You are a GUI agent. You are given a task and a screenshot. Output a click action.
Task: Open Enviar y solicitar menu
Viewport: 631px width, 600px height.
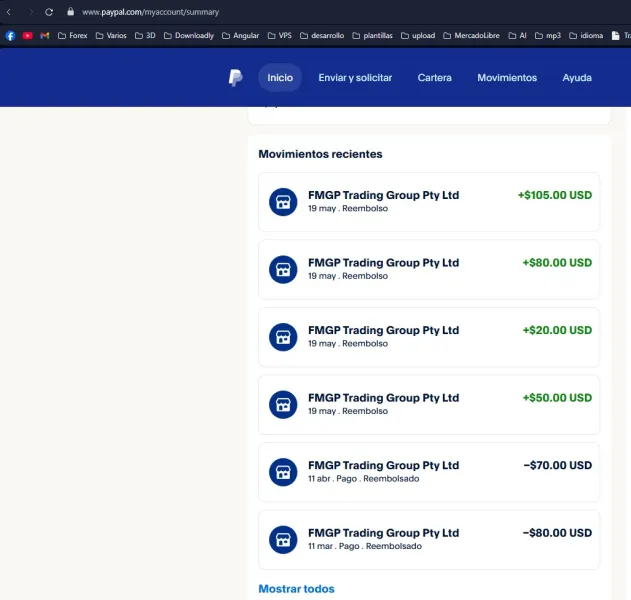click(355, 78)
